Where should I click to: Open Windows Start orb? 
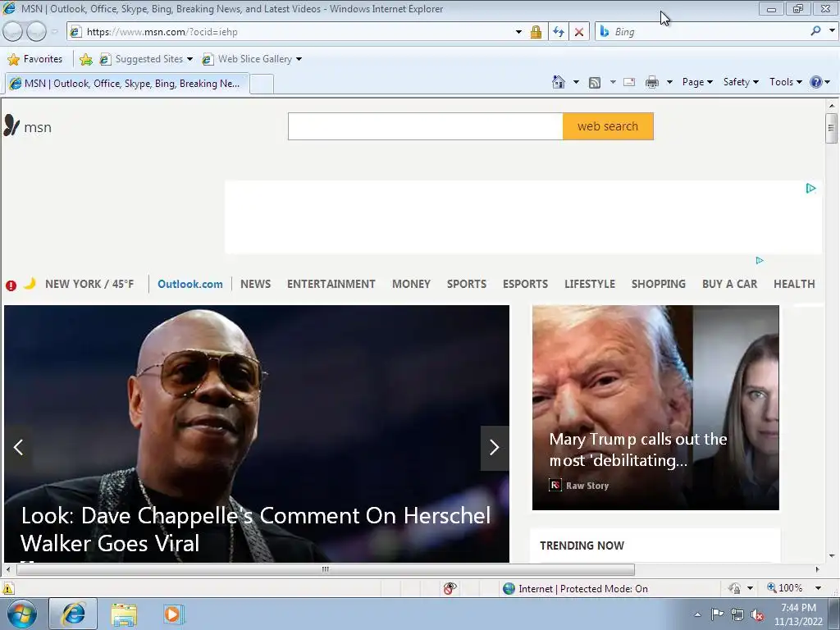[22, 614]
